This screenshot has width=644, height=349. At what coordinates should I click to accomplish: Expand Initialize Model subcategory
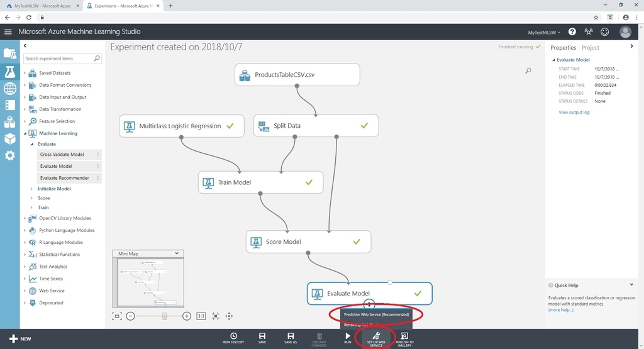pos(31,189)
